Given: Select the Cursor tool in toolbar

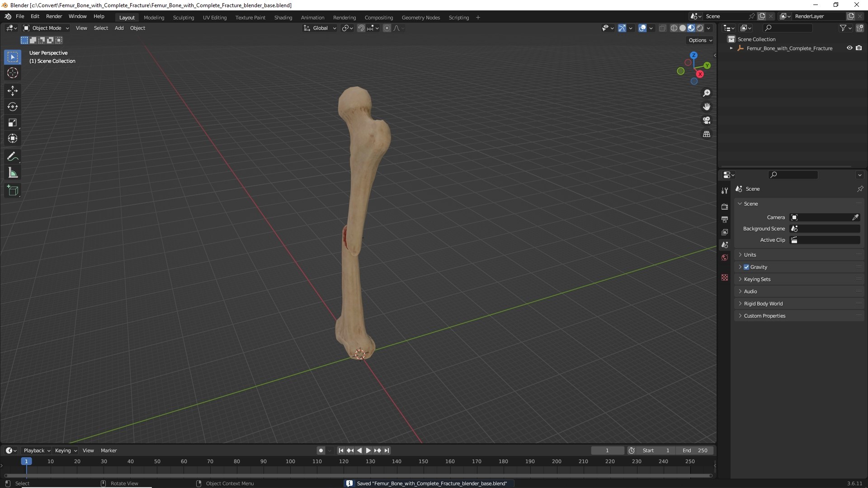Looking at the screenshot, I should [x=13, y=73].
